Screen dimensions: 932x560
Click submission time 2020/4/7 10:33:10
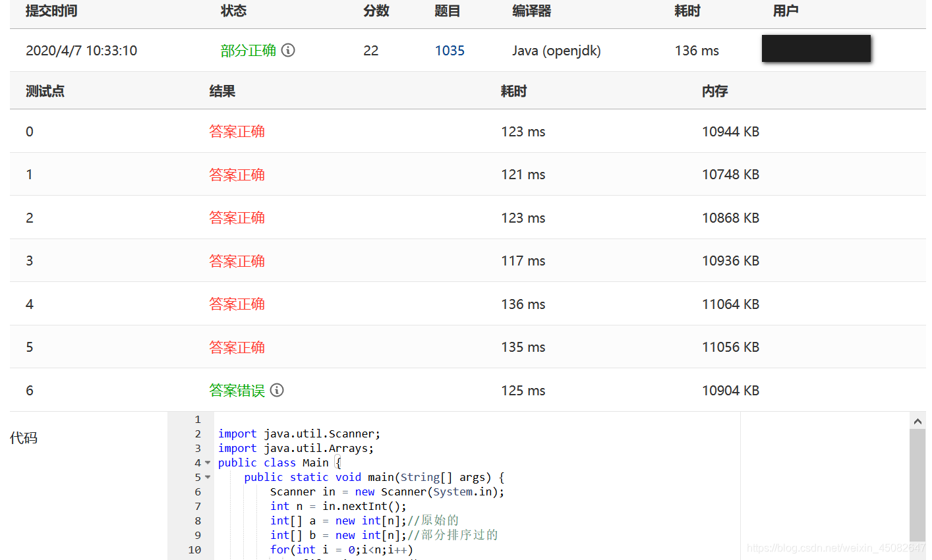[81, 51]
